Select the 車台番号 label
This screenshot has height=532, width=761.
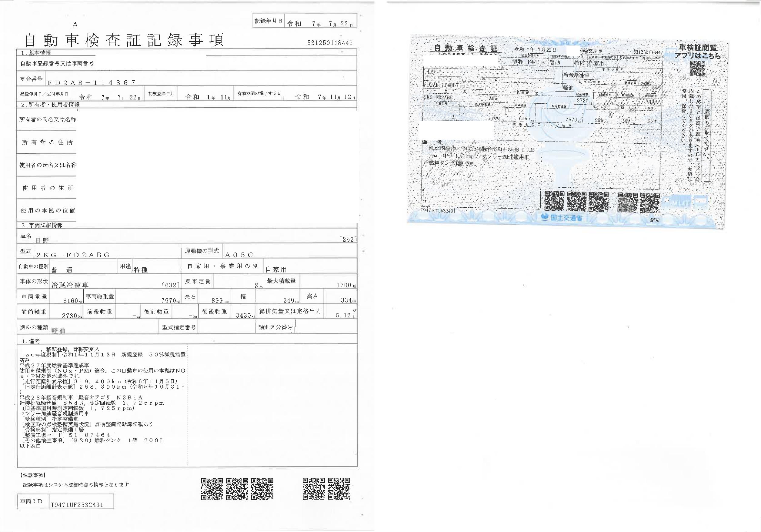31,79
